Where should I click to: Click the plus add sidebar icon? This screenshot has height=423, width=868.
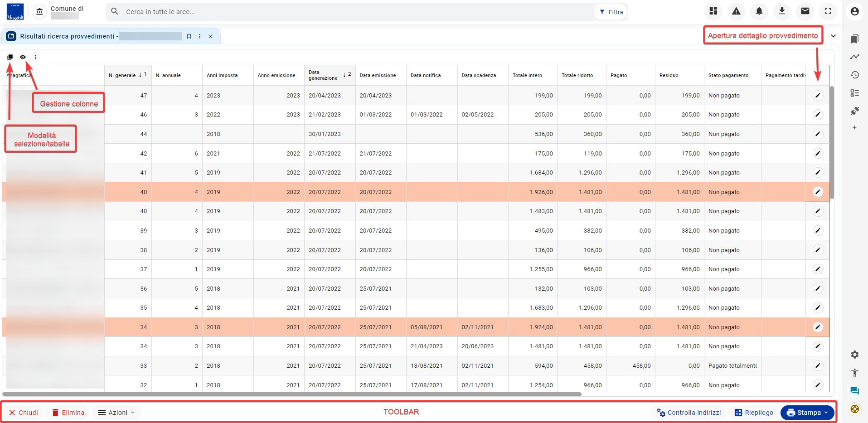tap(854, 128)
